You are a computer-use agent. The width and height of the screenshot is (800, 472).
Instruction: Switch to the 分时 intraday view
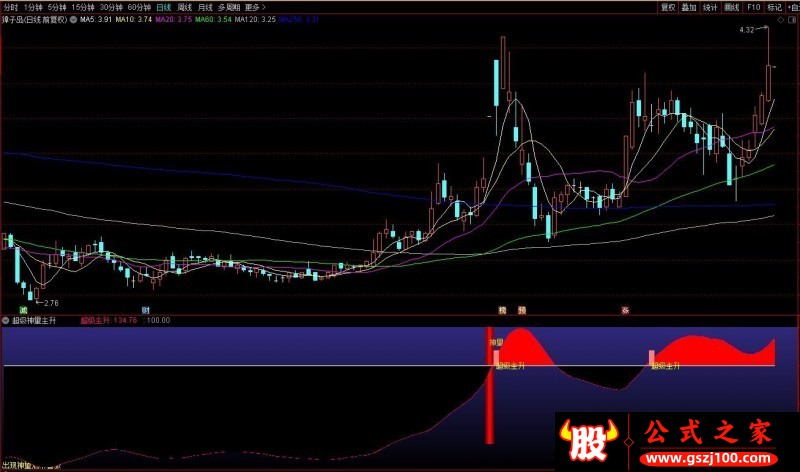point(10,7)
